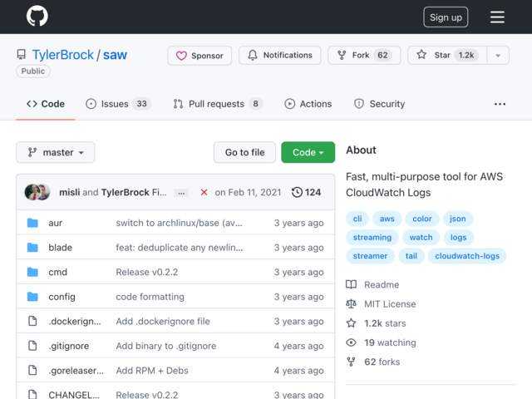Viewport: 532px width, 399px height.
Task: Click Go to file button
Action: point(244,152)
